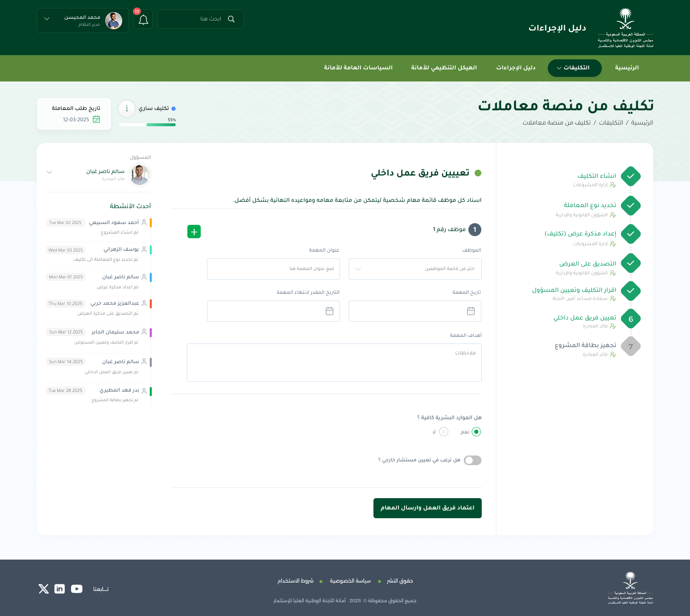This screenshot has height=616, width=690.
Task: Click محمد المحيسن profile avatar
Action: (x=114, y=20)
